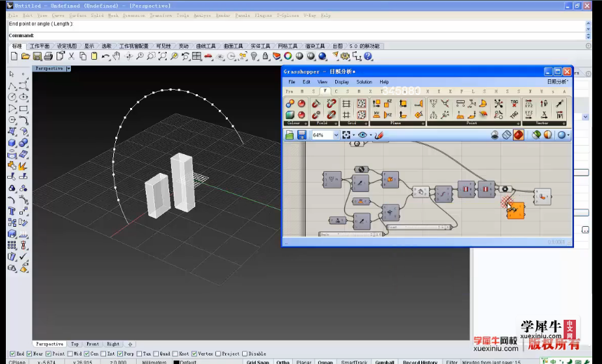Enable the Int osnap checkbox
Viewport: 602px width, 364px height.
(103, 354)
